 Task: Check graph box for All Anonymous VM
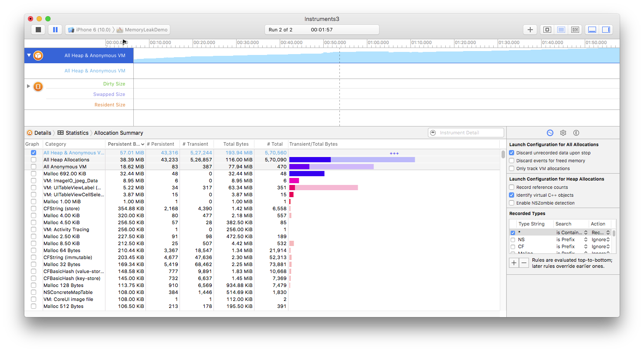point(34,167)
